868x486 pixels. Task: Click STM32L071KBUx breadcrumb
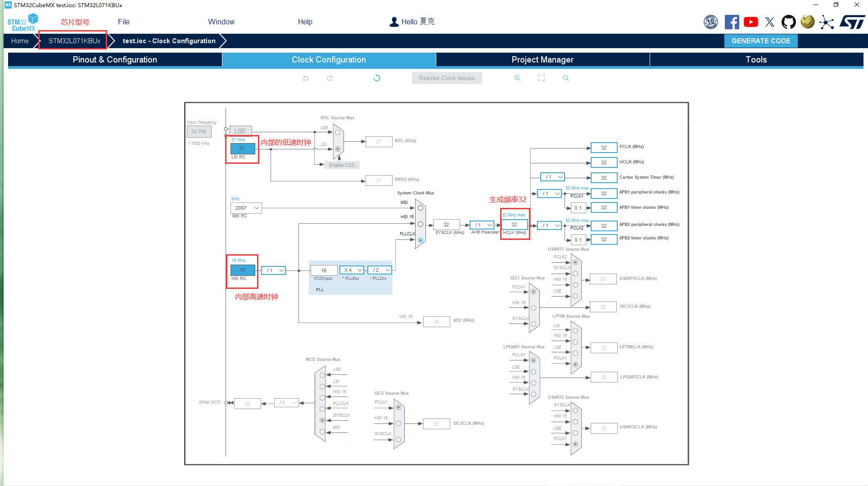click(74, 41)
